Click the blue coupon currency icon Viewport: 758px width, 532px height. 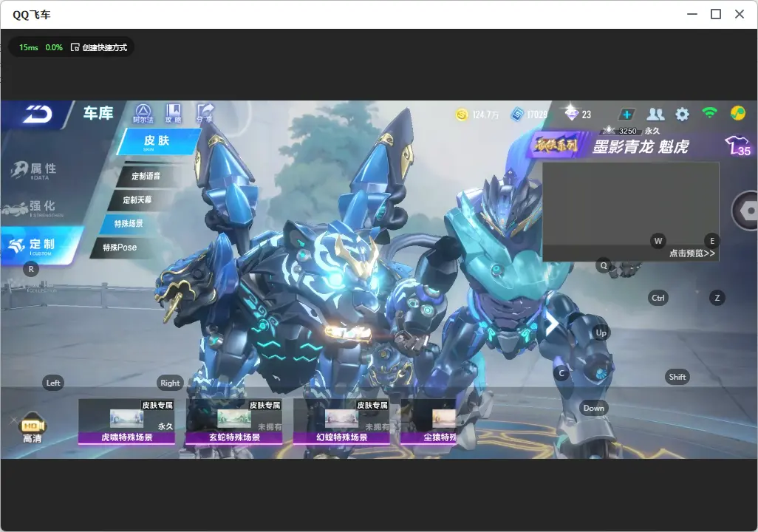[516, 115]
